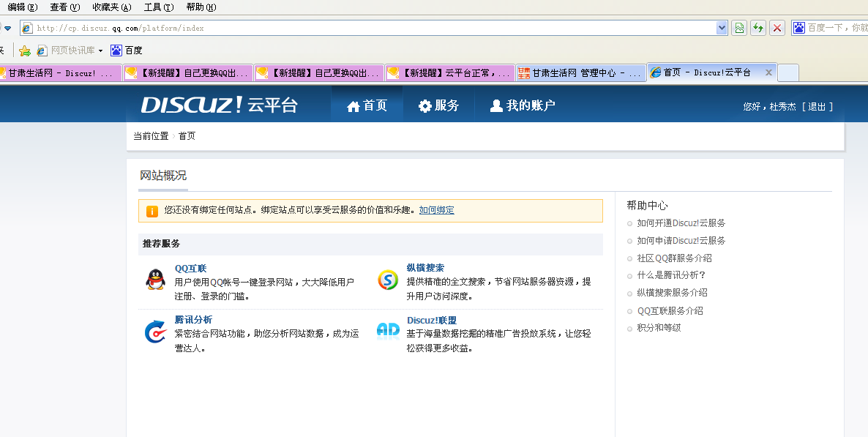Click the Discuz!联盟 AD icon
Viewport: 868px width, 437px height.
(x=388, y=330)
